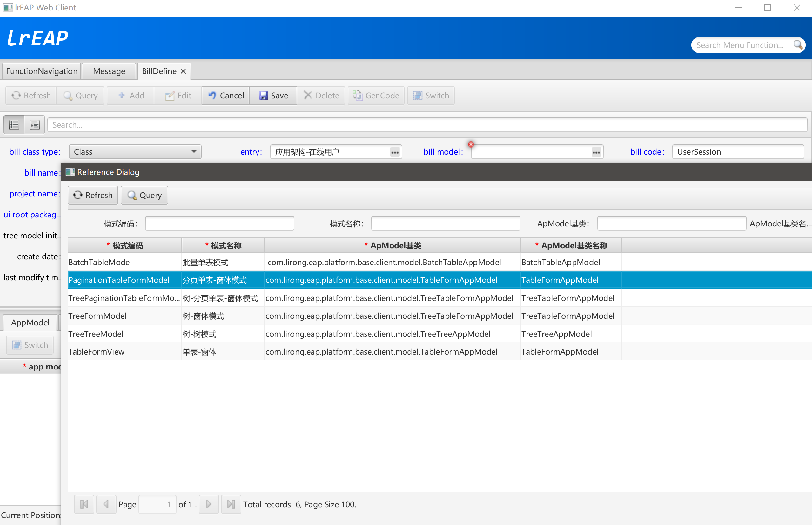This screenshot has width=812, height=525.
Task: Click the empty bill model field
Action: coord(537,152)
